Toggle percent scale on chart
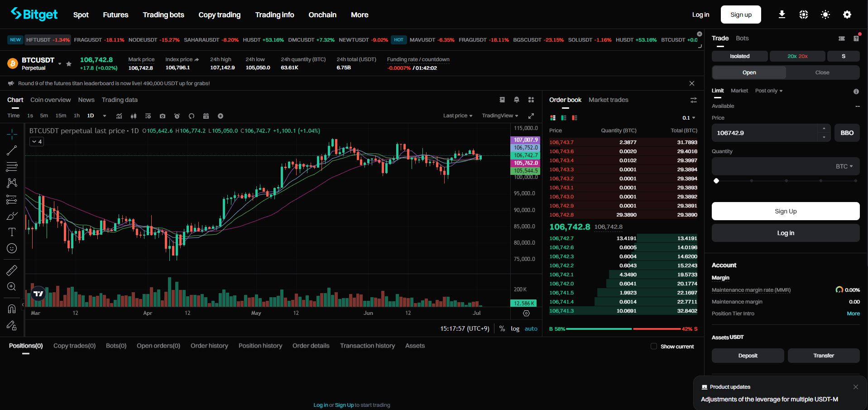The image size is (868, 410). (502, 329)
